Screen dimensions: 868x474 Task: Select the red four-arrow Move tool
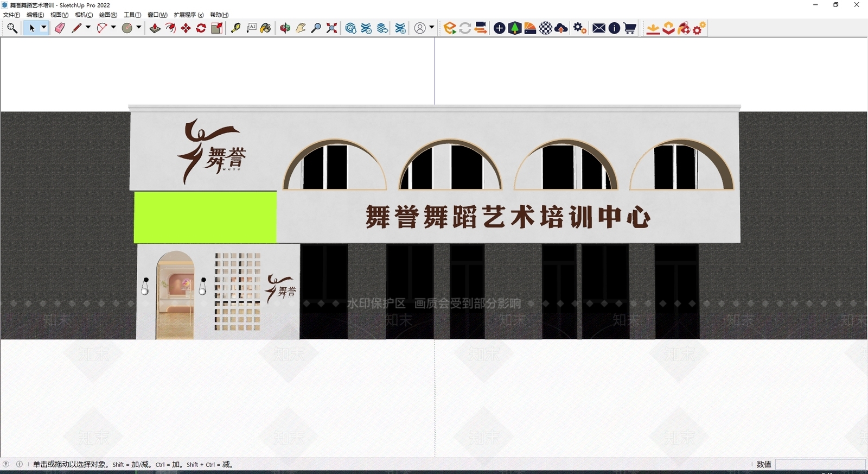click(x=186, y=28)
